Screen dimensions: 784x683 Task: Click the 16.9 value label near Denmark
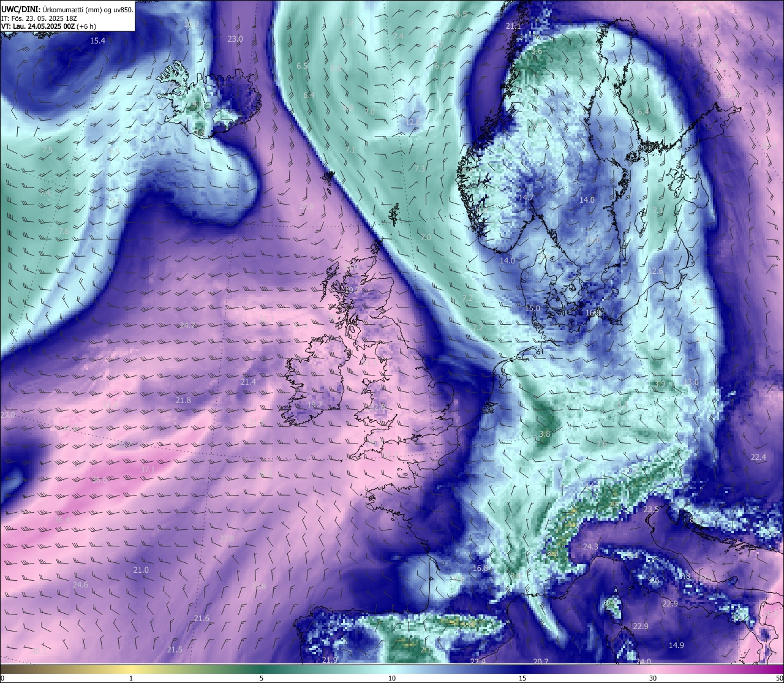594,312
